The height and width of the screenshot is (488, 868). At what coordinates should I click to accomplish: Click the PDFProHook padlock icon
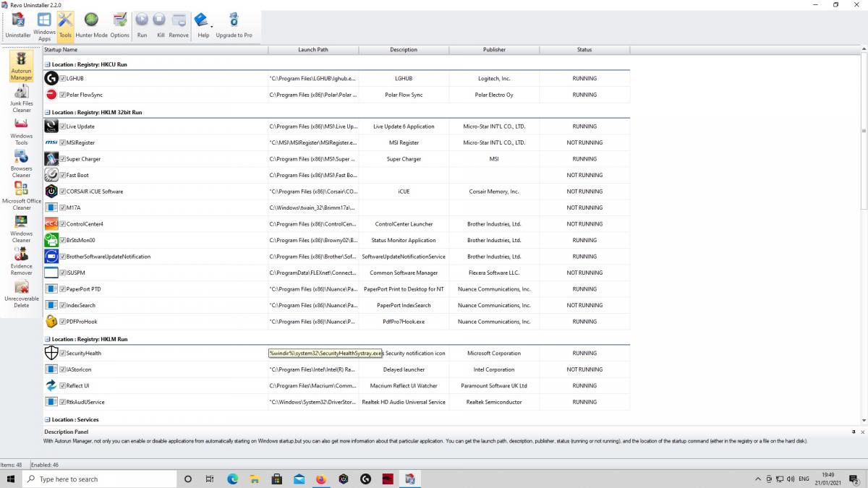pos(51,322)
